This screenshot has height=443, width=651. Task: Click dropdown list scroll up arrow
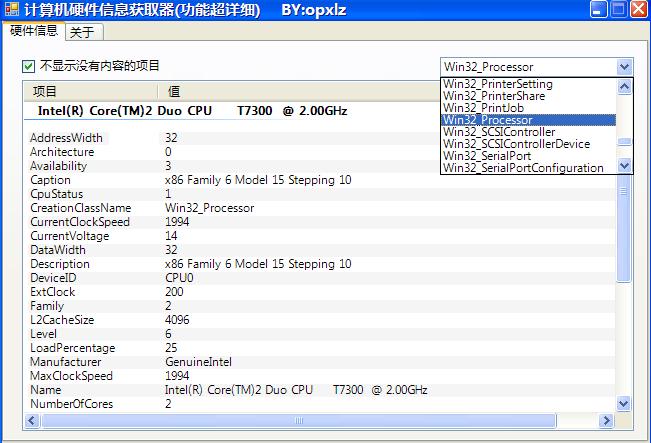[624, 86]
